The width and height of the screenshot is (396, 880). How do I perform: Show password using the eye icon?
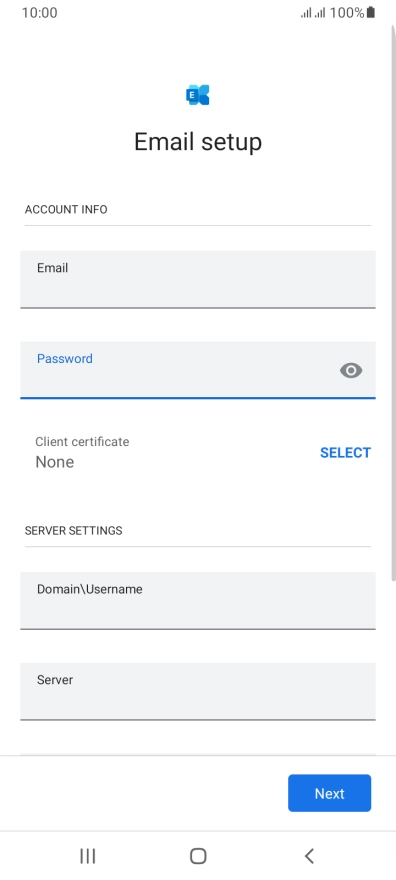tap(351, 370)
